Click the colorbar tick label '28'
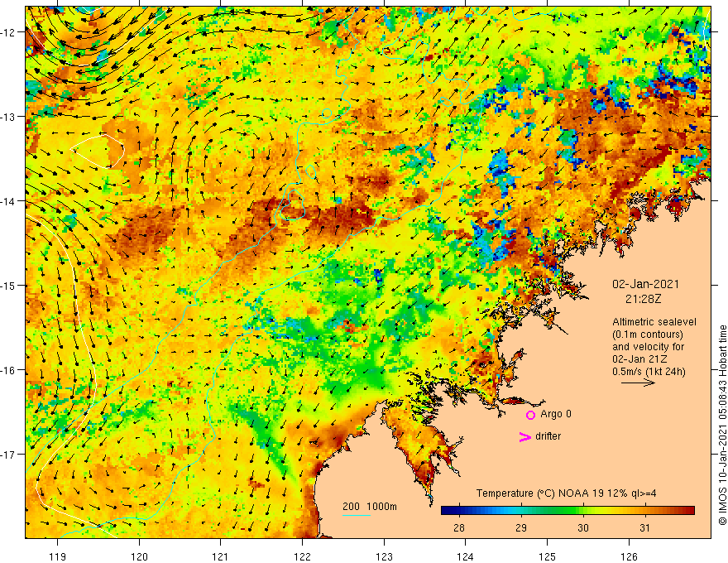Image resolution: width=728 pixels, height=563 pixels. click(458, 527)
